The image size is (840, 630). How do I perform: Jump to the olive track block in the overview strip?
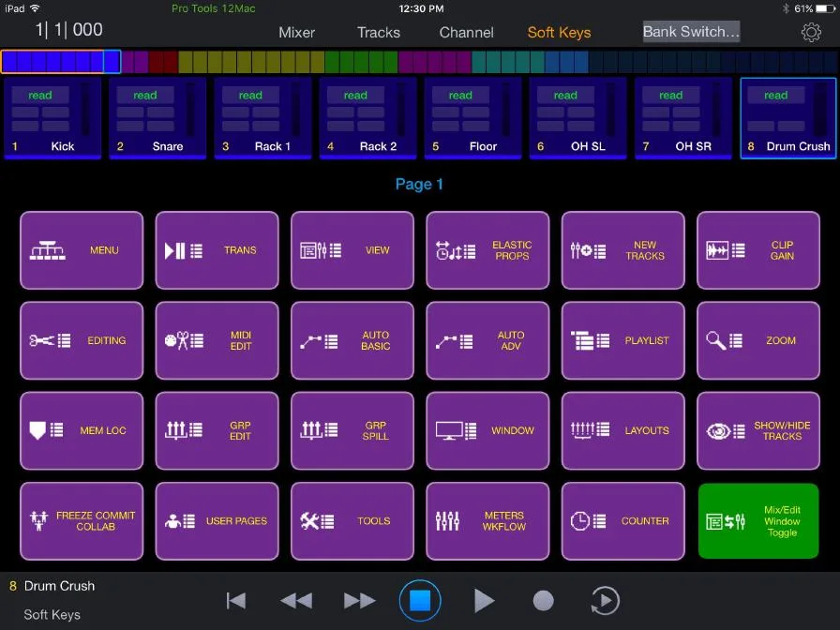tap(251, 62)
